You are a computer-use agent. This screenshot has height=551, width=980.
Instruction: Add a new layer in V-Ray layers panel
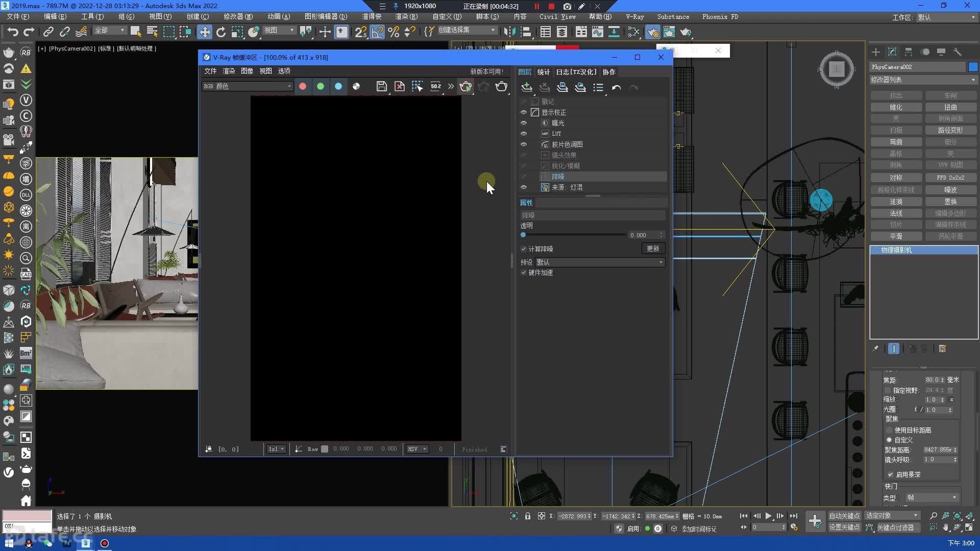point(527,87)
